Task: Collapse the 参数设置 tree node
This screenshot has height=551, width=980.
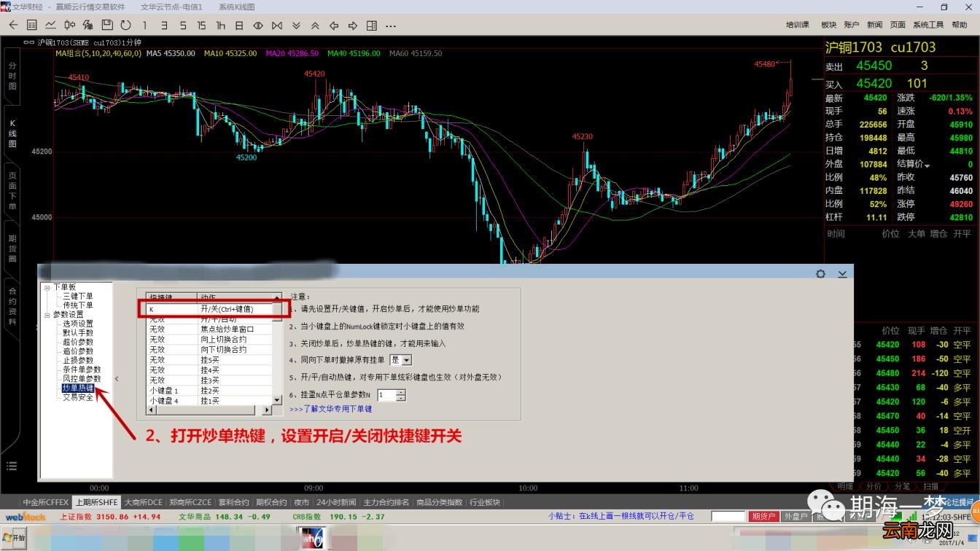Action: coord(47,315)
